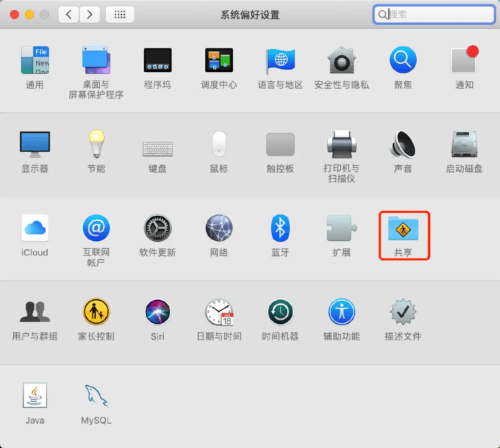The height and width of the screenshot is (448, 500).
Task: Go forward with the right arrow button
Action: [x=90, y=15]
